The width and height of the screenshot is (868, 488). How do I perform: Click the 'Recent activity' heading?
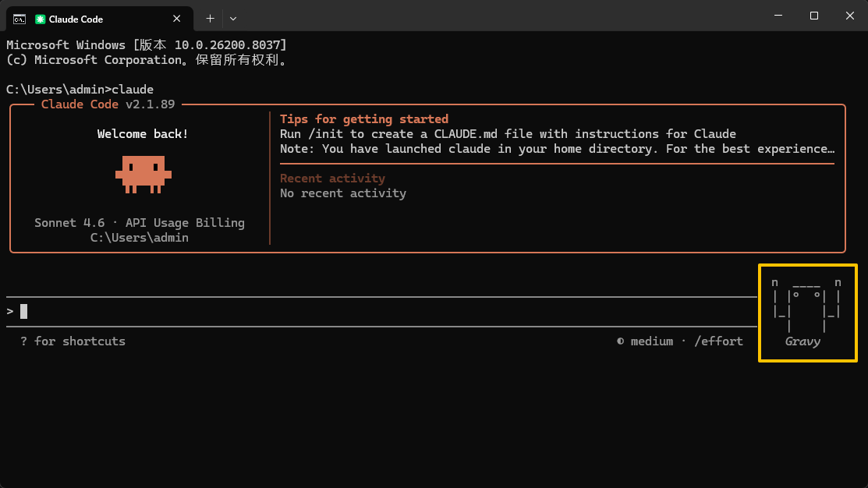(x=332, y=179)
